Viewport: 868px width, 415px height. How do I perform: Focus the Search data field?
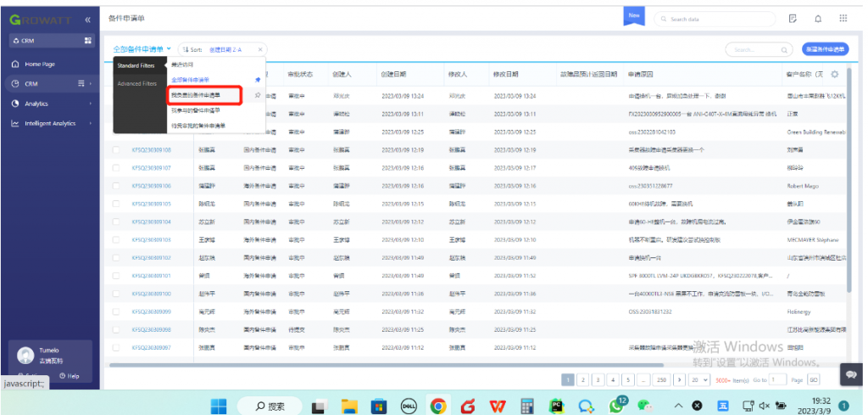tap(715, 19)
